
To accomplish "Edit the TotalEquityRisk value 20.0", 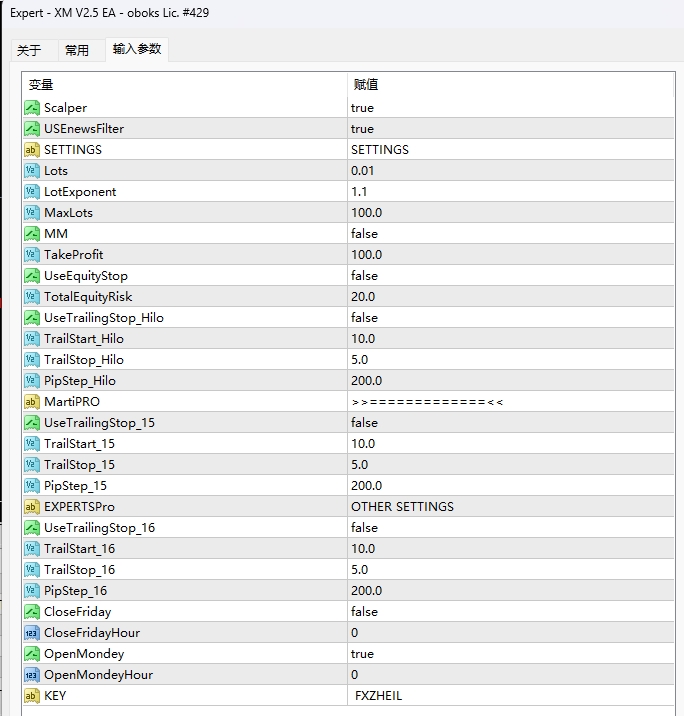I will click(510, 297).
